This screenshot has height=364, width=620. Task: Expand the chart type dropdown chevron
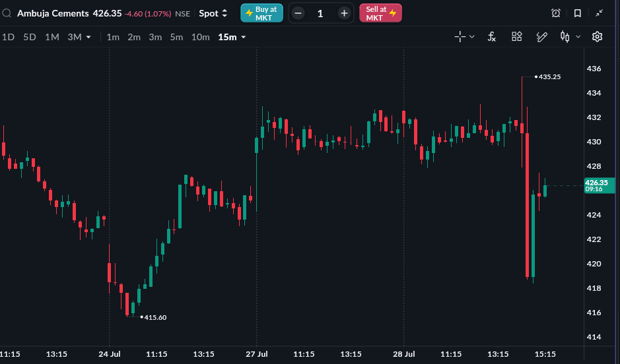click(578, 37)
